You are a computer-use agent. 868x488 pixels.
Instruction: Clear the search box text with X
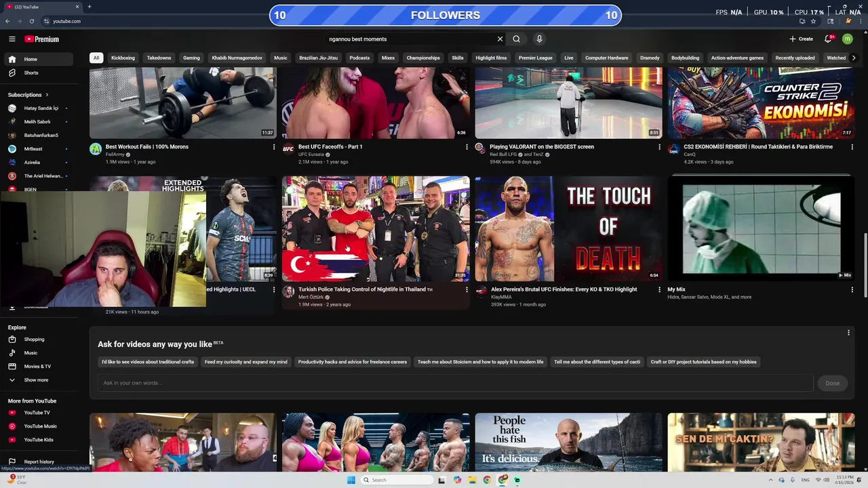pyautogui.click(x=500, y=39)
